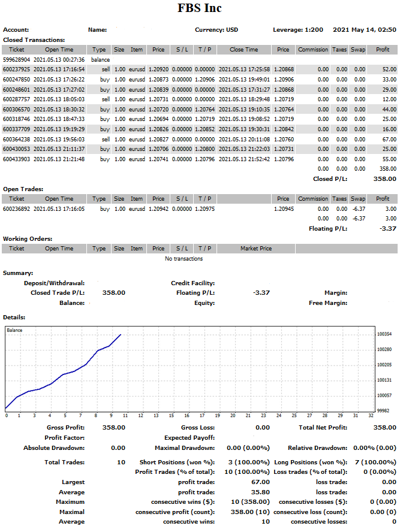418x532 pixels.
Task: Click the 44.00 profit value
Action: point(389,110)
